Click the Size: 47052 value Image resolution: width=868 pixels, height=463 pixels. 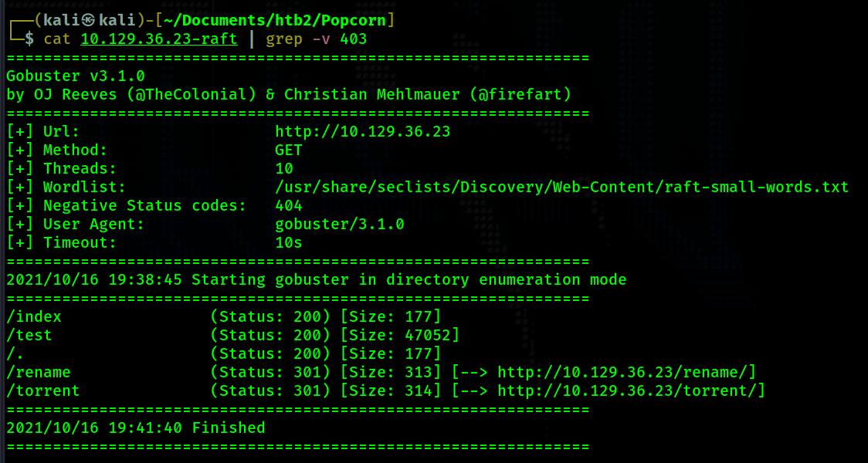(400, 335)
